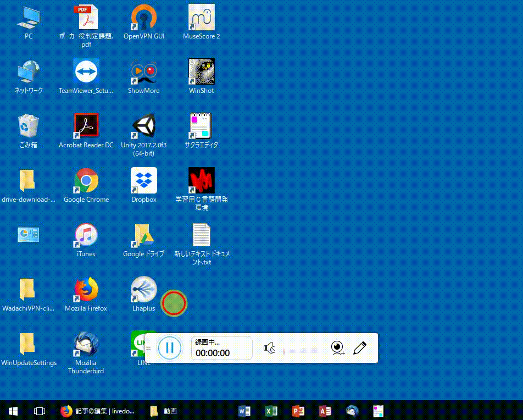523x420 pixels.
Task: Launch Thunderbird from the taskbar
Action: pyautogui.click(x=352, y=411)
